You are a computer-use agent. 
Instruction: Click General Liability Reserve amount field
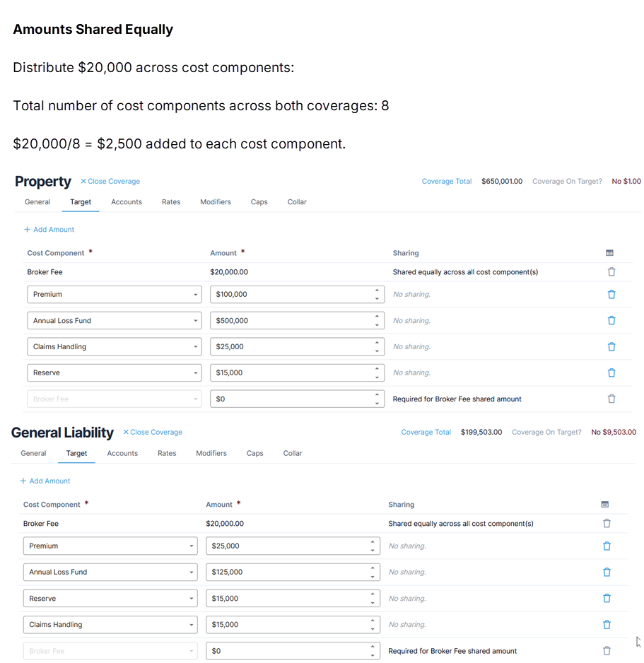tap(286, 599)
